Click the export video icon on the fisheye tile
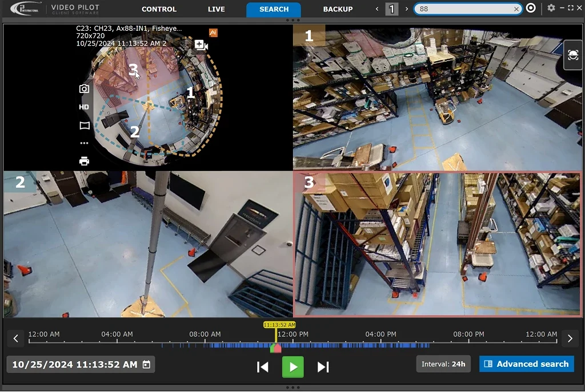585x392 pixels. (x=201, y=45)
